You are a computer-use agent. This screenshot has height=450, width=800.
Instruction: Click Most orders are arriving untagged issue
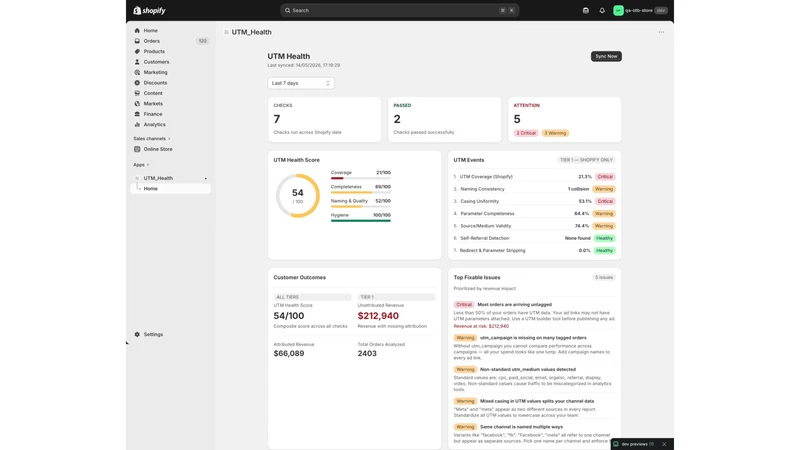(514, 305)
